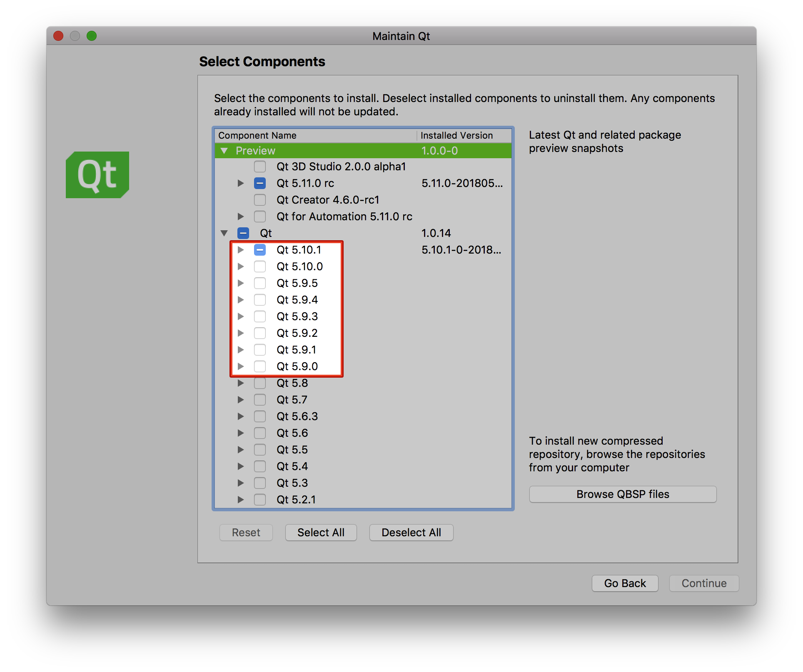Check the Qt 5.9.5 checkbox
803x672 pixels.
pos(260,283)
